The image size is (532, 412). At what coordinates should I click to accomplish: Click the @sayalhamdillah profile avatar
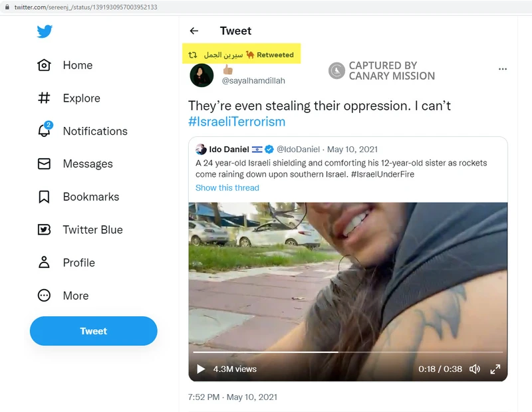pyautogui.click(x=202, y=76)
